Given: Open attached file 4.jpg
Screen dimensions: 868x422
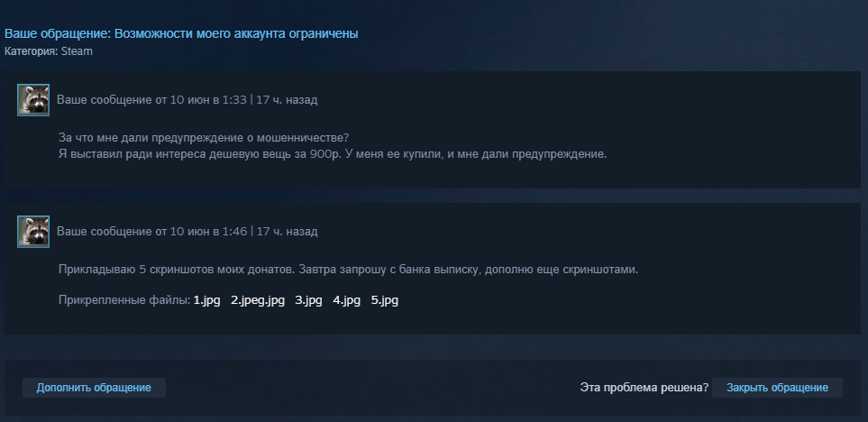Looking at the screenshot, I should pyautogui.click(x=346, y=300).
